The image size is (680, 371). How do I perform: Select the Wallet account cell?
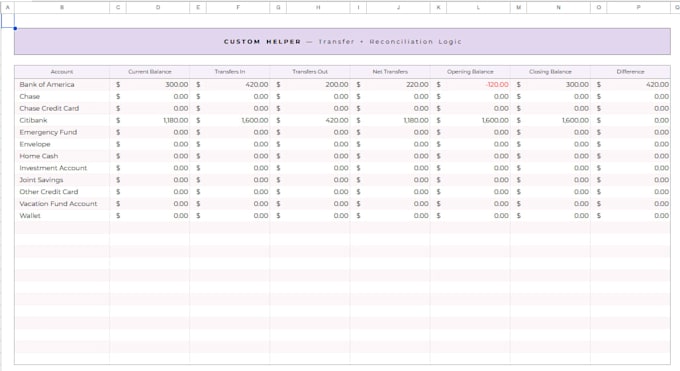[62, 216]
